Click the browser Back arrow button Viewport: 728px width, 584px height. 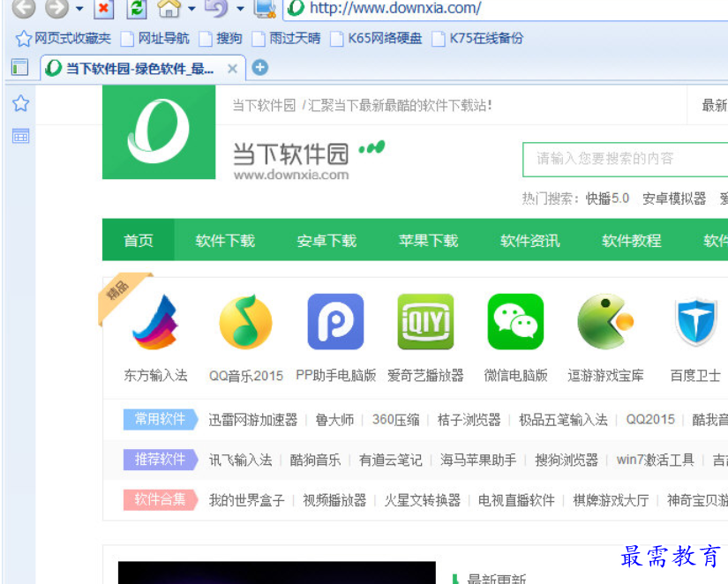[23, 6]
